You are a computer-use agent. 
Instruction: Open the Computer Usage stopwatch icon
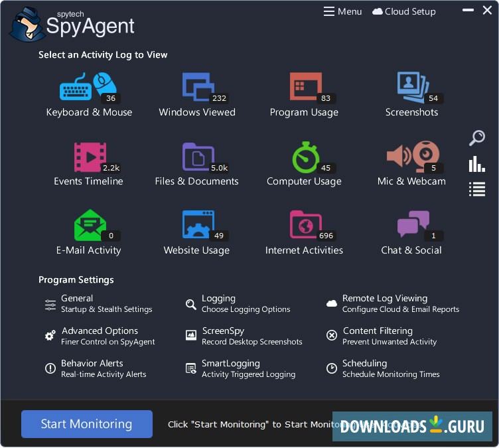pos(305,157)
